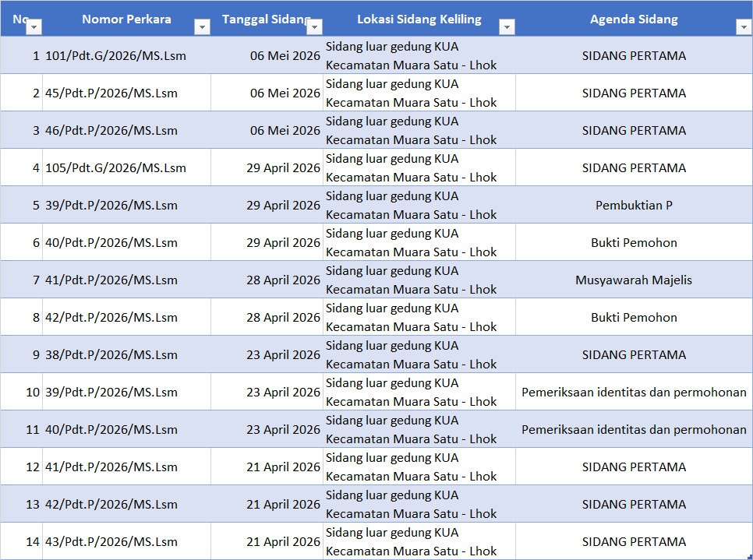Screen dimensions: 753x560
Task: Click case number 45/Pdt.P/2026/MS.Lsm
Action: (x=111, y=93)
